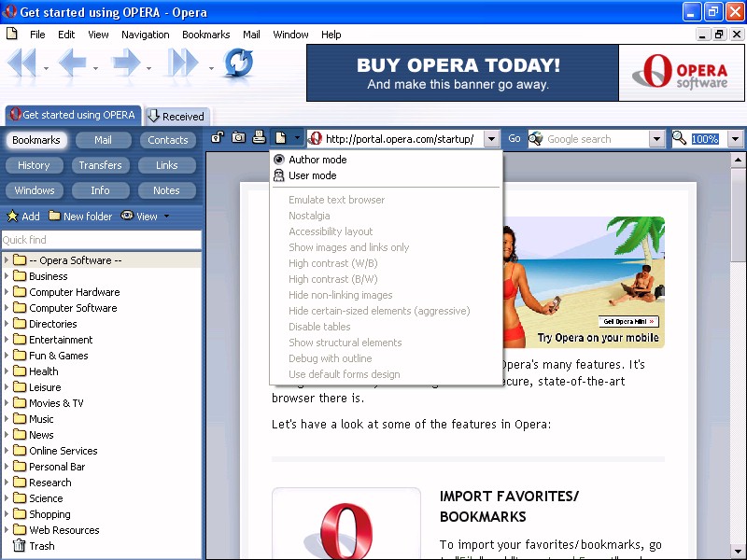Click the new page icon beside File menu
Viewport: 747px width, 560px height.
click(12, 34)
